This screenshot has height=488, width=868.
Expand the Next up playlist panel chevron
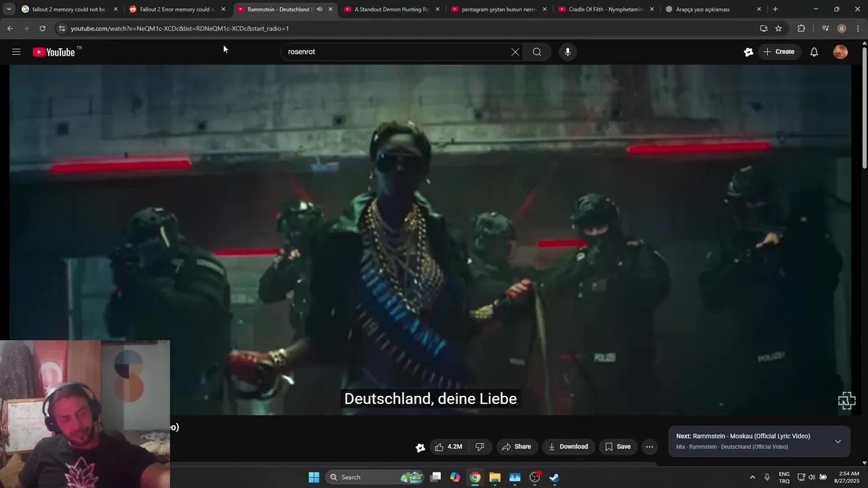tap(837, 441)
